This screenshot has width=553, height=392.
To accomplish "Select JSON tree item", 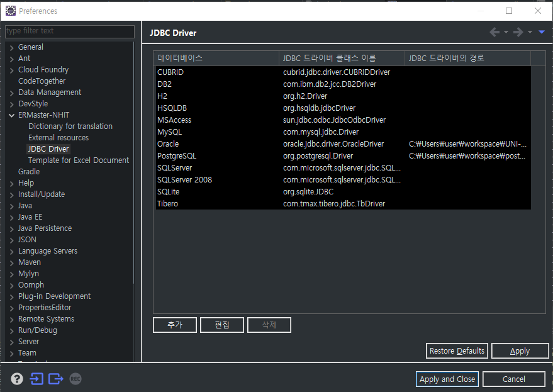I will click(x=27, y=239).
